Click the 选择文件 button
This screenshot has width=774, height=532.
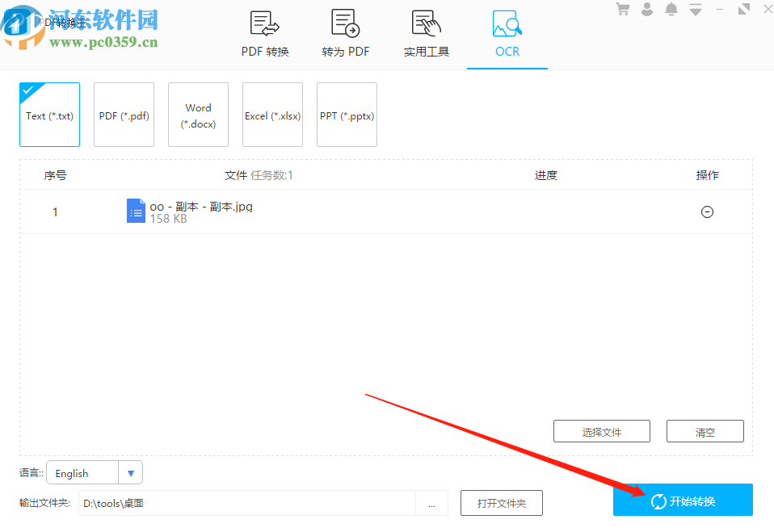602,432
